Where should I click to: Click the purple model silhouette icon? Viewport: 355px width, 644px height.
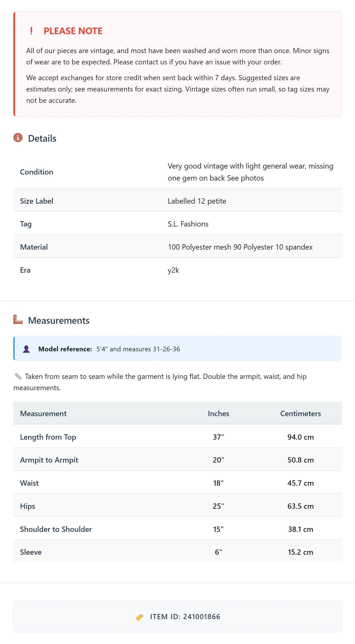pyautogui.click(x=27, y=349)
